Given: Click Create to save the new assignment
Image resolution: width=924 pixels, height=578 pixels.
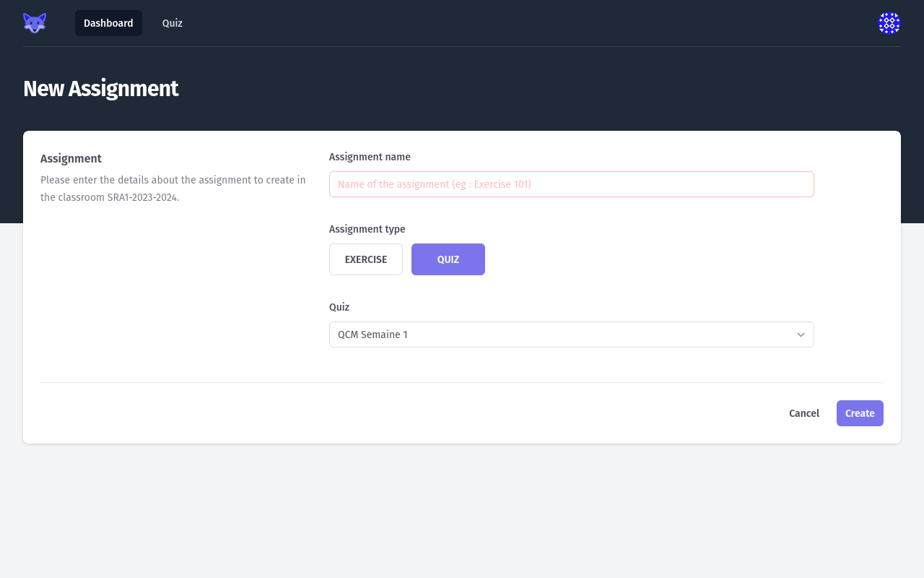Looking at the screenshot, I should (860, 413).
